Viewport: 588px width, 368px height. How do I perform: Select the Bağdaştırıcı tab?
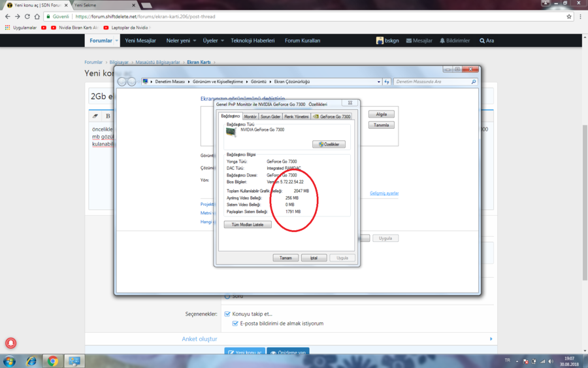tap(230, 116)
